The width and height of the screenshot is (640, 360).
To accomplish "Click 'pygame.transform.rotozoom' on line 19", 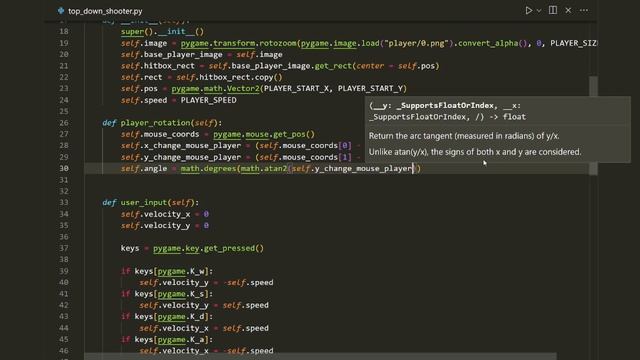I will click(238, 43).
